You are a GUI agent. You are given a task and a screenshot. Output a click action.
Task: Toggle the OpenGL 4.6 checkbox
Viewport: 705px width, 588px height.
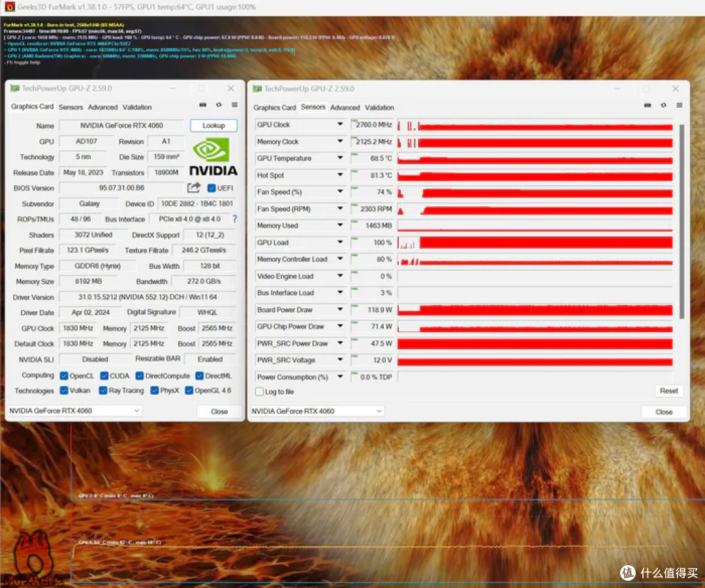coord(189,390)
